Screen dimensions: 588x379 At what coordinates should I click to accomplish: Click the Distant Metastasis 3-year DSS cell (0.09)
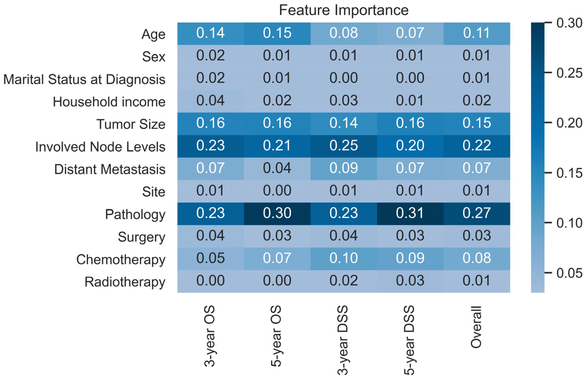[344, 169]
